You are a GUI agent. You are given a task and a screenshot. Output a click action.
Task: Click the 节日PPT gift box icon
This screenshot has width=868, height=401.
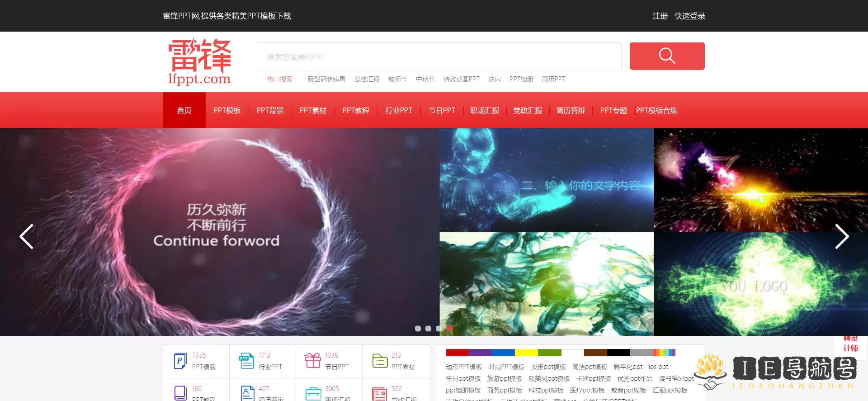(x=312, y=361)
